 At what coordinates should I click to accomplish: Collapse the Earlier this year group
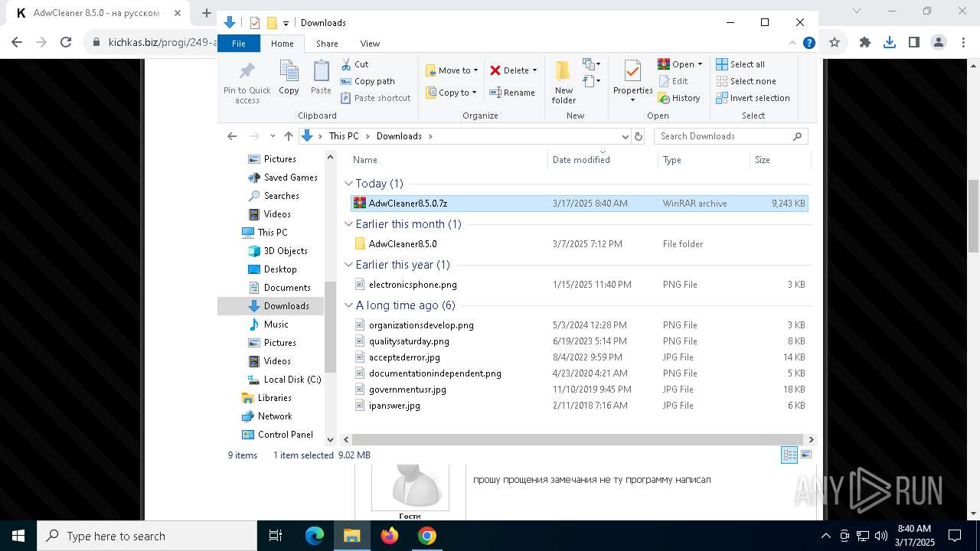click(349, 265)
